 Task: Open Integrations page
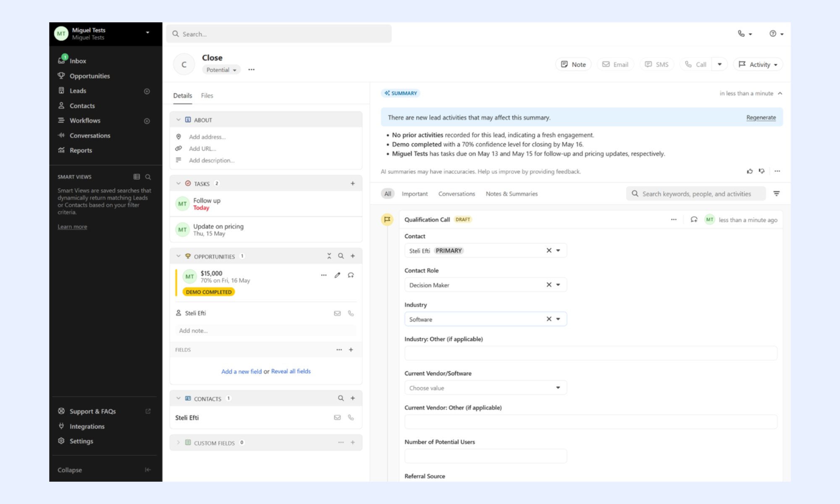pyautogui.click(x=87, y=426)
